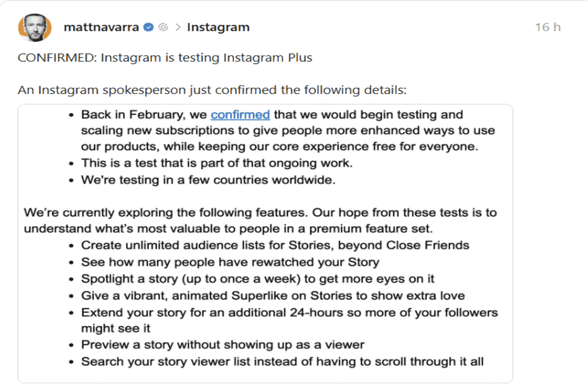Click the CONFIRMED headline text
The width and height of the screenshot is (588, 392).
165,57
